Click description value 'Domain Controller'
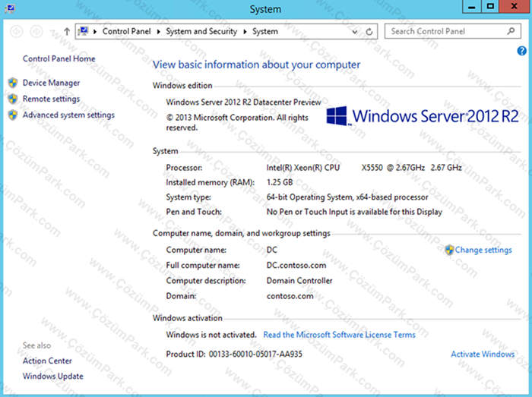The height and width of the screenshot is (397, 532). point(299,281)
